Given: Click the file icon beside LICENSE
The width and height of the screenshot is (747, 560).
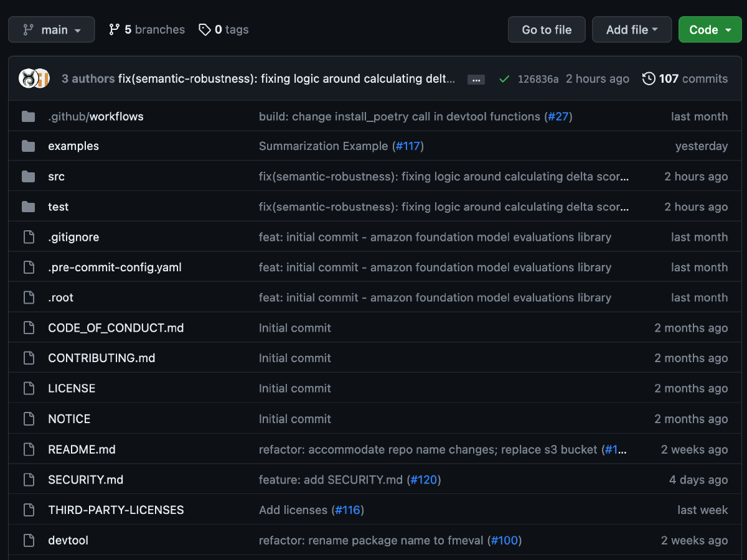Looking at the screenshot, I should point(29,388).
